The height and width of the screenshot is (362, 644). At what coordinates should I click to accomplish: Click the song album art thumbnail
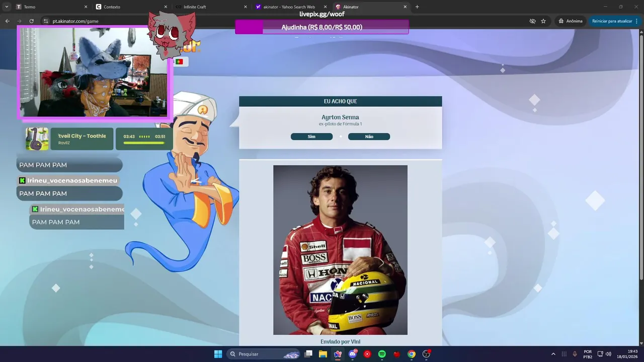[x=37, y=139]
